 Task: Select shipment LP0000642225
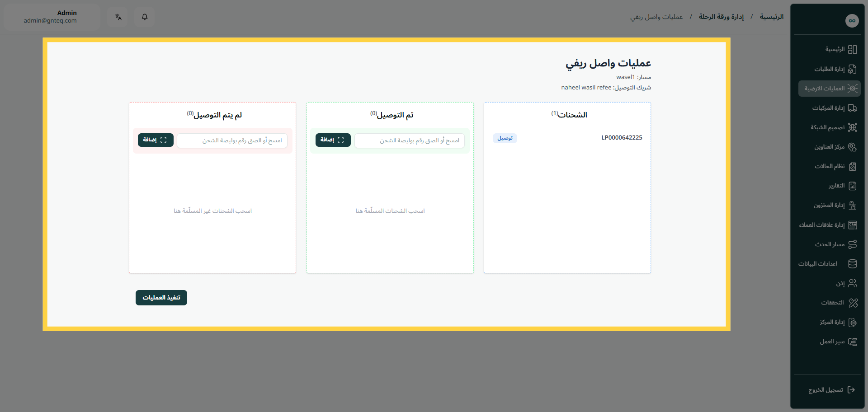click(622, 138)
